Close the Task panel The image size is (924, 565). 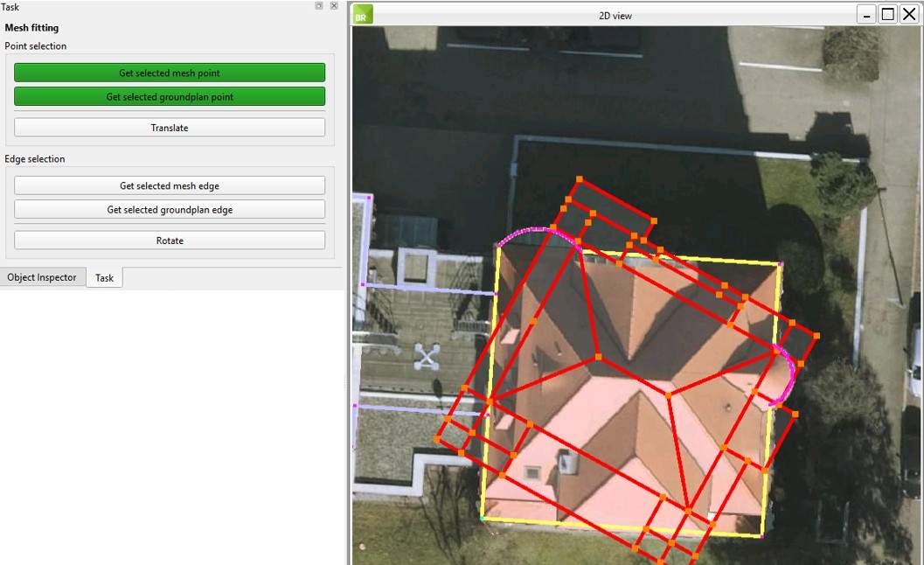334,6
